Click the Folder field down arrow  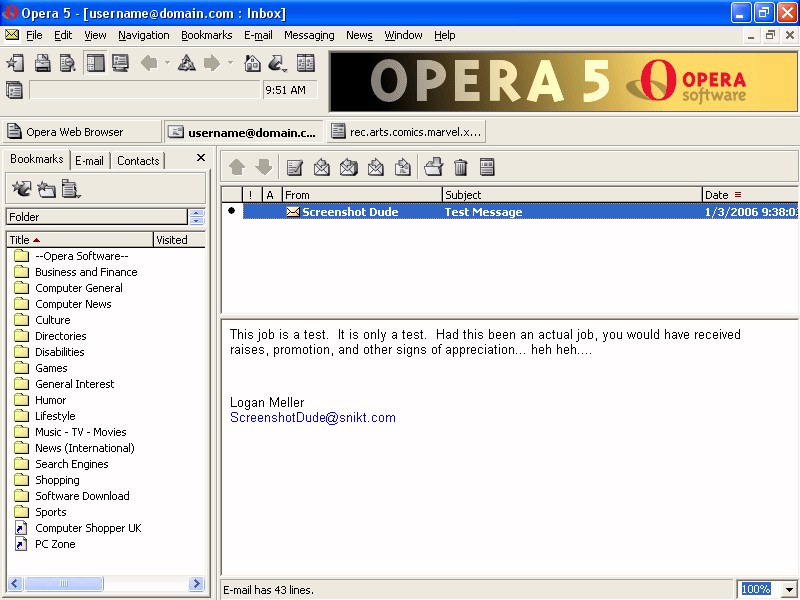pyautogui.click(x=196, y=221)
